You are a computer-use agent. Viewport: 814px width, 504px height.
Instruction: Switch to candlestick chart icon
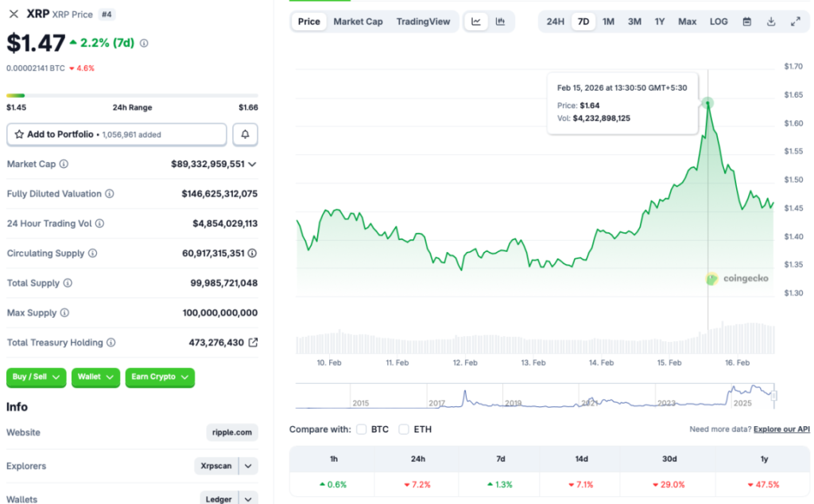click(500, 21)
